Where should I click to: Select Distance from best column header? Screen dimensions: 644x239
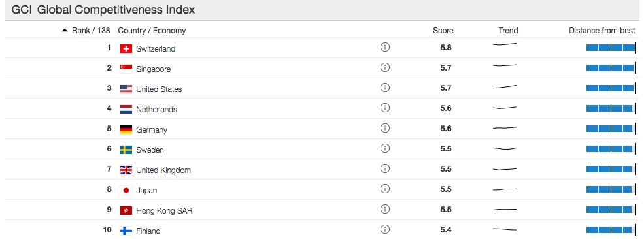click(x=602, y=30)
